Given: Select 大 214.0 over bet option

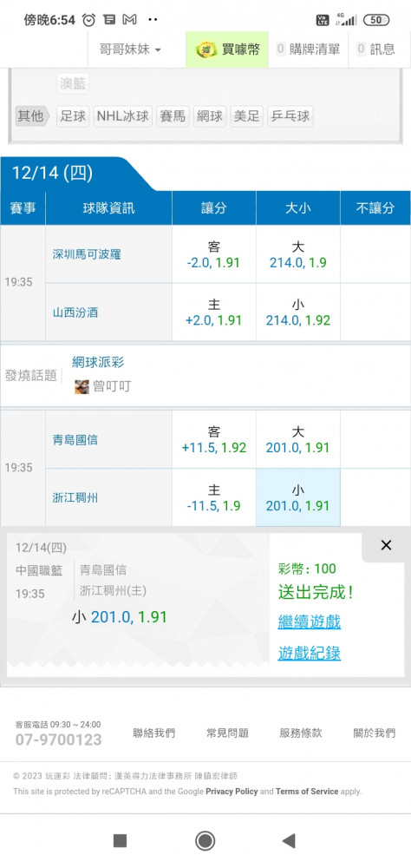Looking at the screenshot, I should tap(298, 254).
